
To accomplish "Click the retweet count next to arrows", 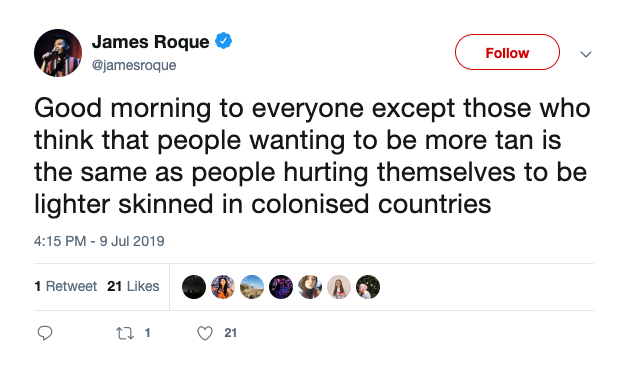I will point(148,333).
